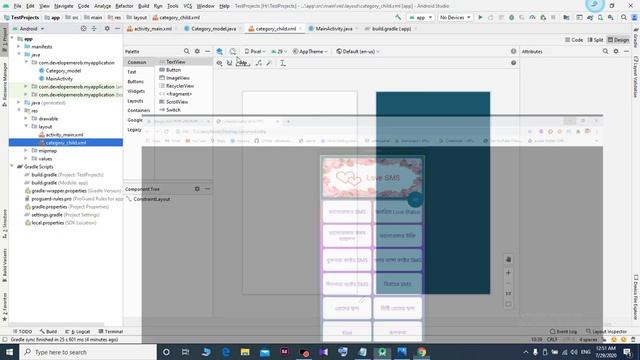Expand the mipmap folder
This screenshot has width=640, height=360.
point(26,151)
